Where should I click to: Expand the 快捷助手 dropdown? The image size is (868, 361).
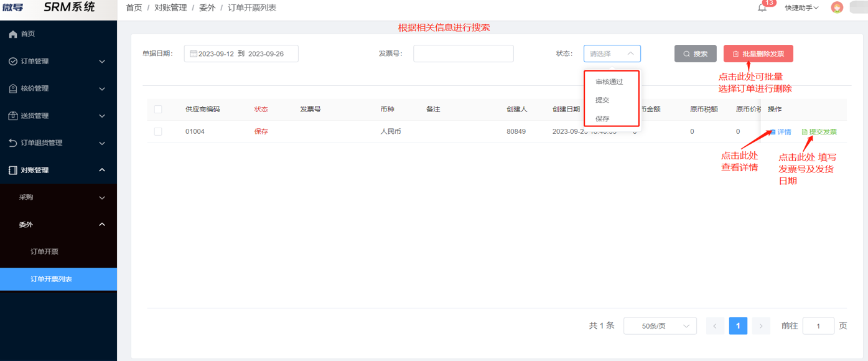[801, 8]
